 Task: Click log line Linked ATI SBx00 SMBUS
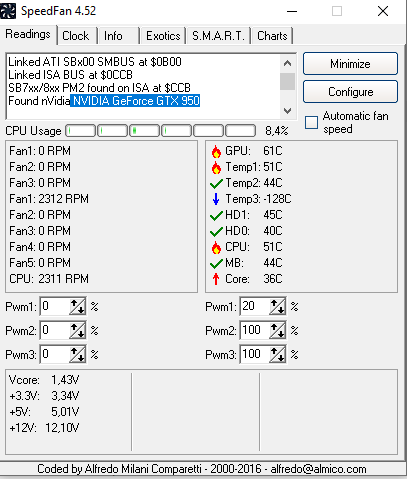click(x=95, y=62)
